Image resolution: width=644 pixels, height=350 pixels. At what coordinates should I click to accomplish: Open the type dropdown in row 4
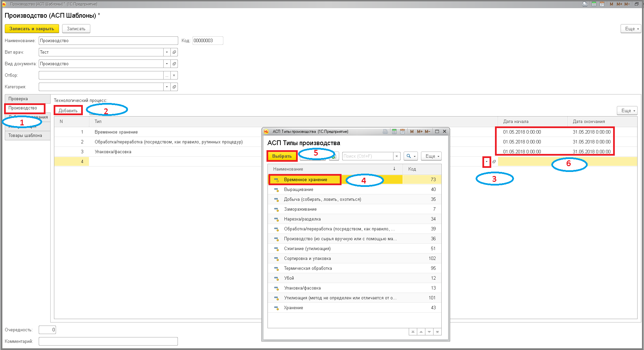pos(486,162)
